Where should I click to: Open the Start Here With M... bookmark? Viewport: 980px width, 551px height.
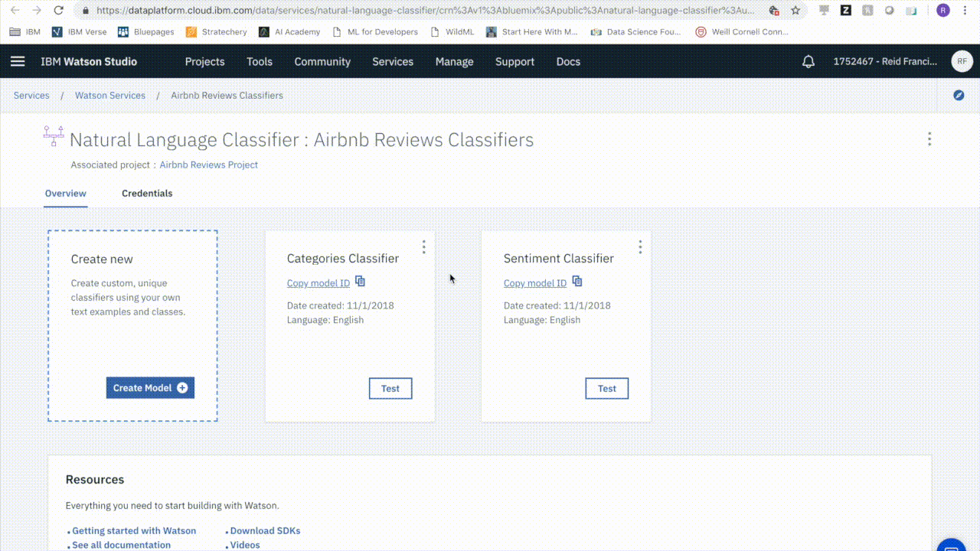point(533,32)
